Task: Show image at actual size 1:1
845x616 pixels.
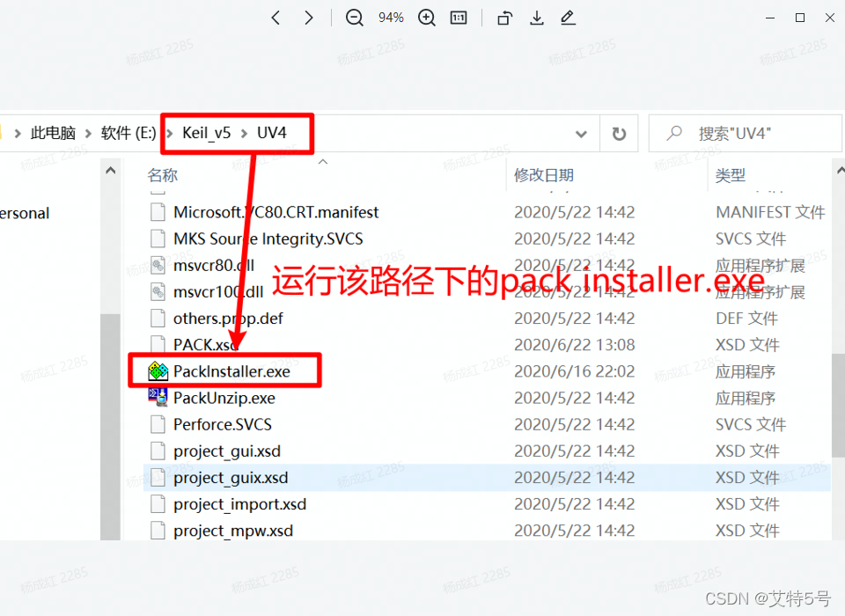Action: 459,18
